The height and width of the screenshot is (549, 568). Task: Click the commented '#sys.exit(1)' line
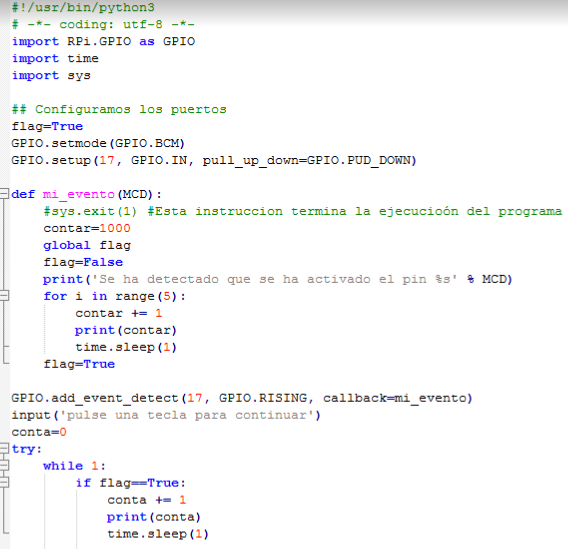[x=303, y=211]
